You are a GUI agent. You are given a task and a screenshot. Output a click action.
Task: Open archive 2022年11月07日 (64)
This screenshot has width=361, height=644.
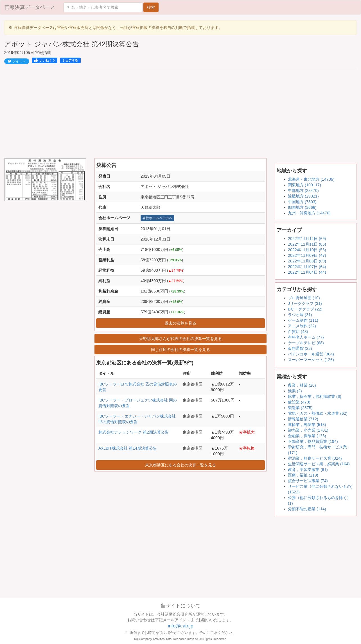click(x=307, y=267)
